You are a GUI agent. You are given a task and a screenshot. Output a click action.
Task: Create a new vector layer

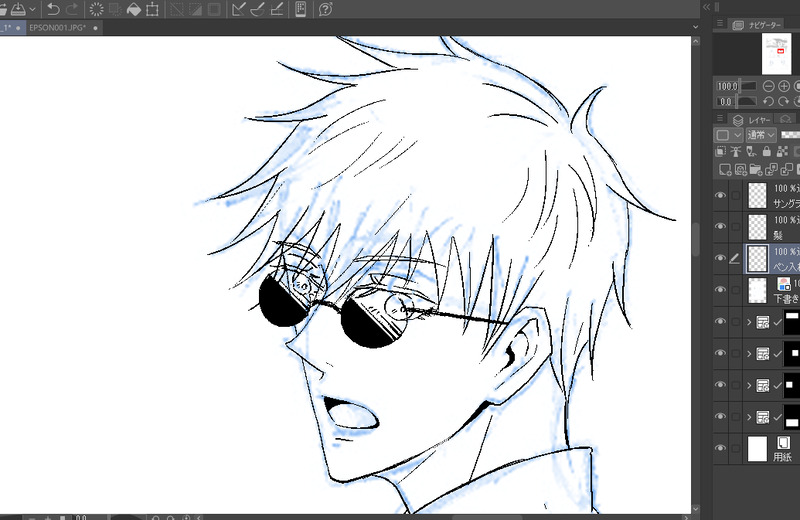740,169
